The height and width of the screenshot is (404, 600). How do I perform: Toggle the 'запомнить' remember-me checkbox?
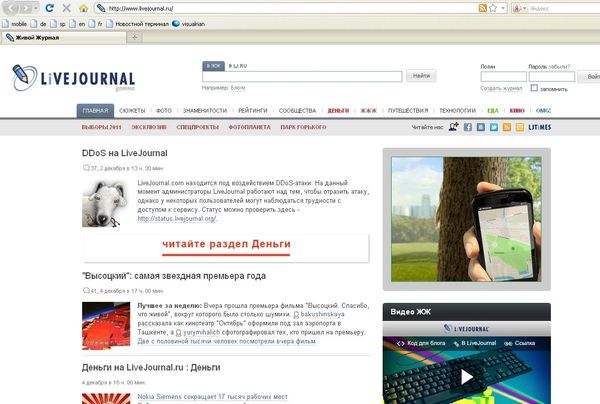click(x=534, y=88)
